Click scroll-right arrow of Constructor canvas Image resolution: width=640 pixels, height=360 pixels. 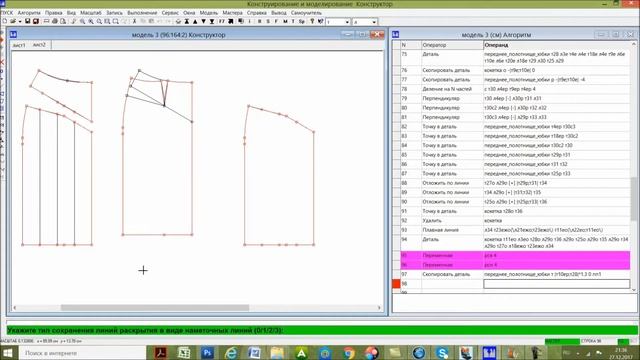coord(379,308)
